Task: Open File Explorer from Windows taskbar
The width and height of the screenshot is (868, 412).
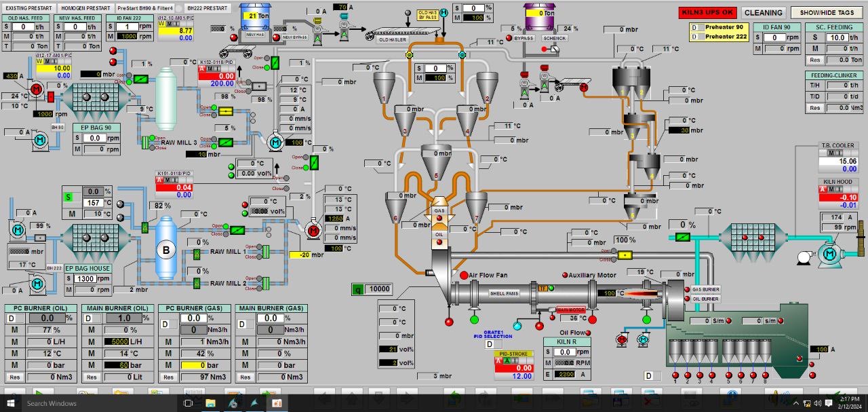Action: click(210, 403)
